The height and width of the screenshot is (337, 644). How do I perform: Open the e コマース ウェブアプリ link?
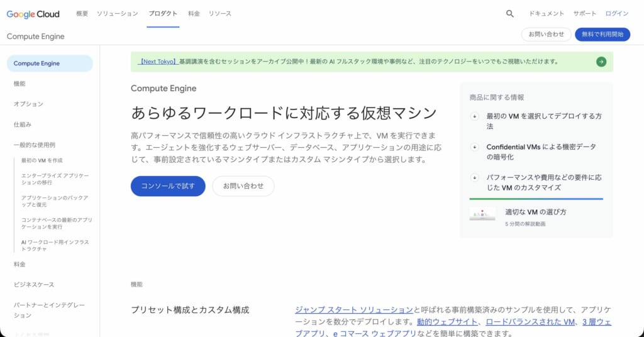point(375,333)
